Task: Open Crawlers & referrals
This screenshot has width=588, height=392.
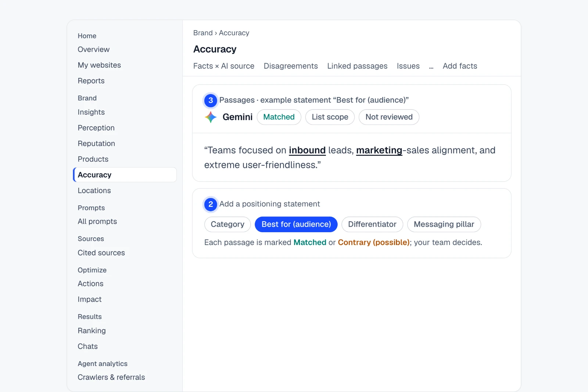Action: pos(111,377)
